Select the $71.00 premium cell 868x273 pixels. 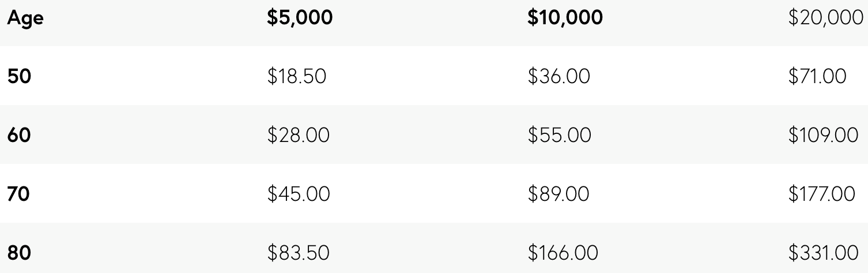tap(817, 77)
